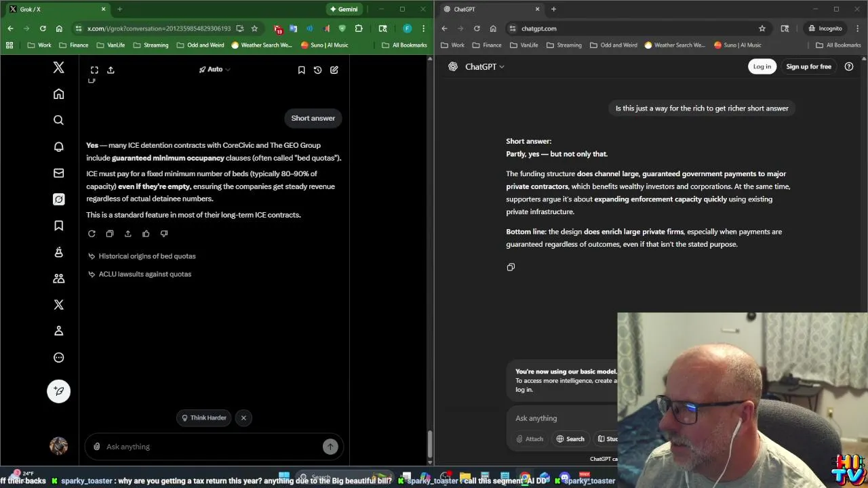868x488 pixels.
Task: Select the Grok icon in X sidebar
Action: click(58, 199)
